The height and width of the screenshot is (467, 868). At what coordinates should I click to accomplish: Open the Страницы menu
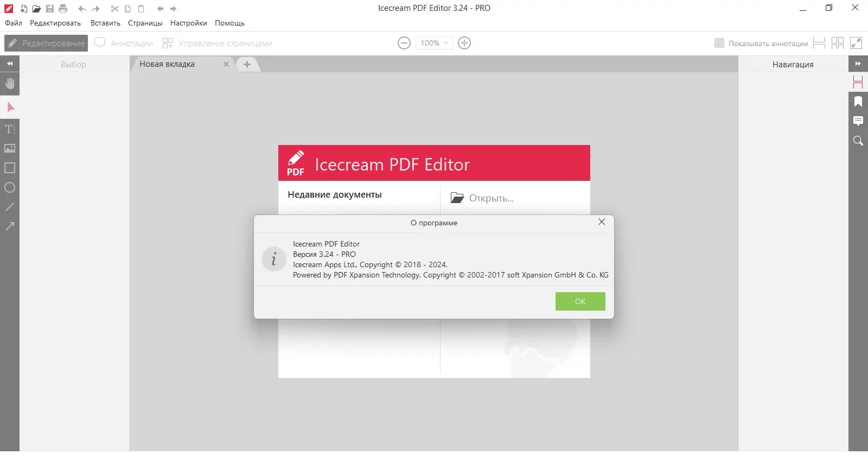coord(145,23)
